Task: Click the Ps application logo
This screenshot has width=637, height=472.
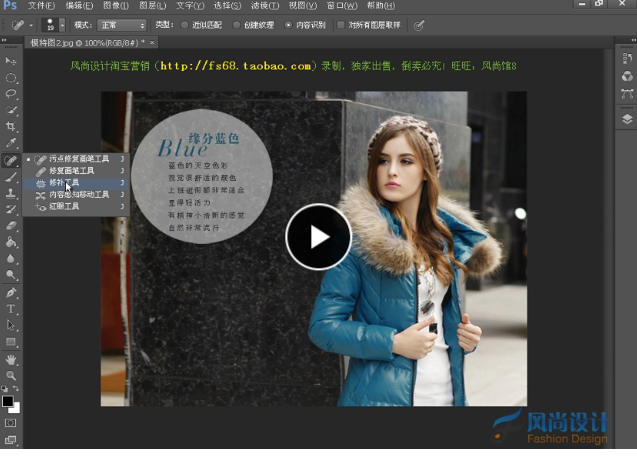Action: [10, 6]
